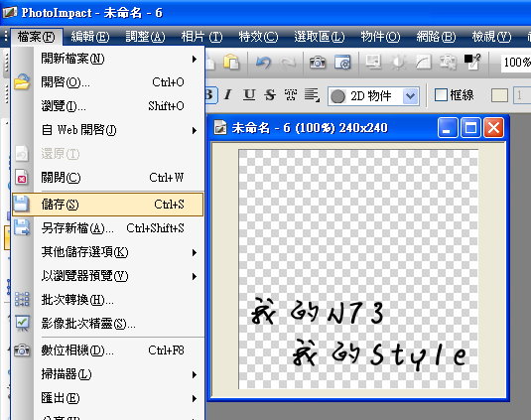Open the 選取區(L) menu
The width and height of the screenshot is (531, 420).
(319, 37)
